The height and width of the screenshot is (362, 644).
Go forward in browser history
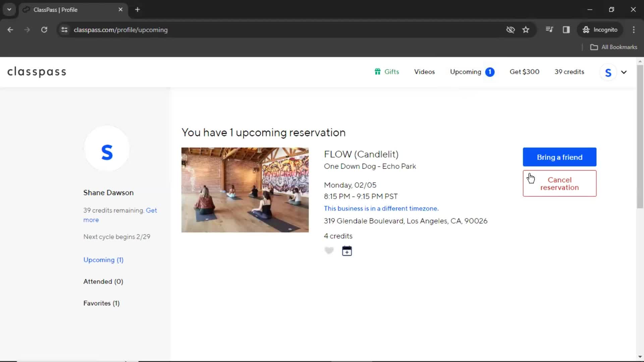click(x=27, y=30)
